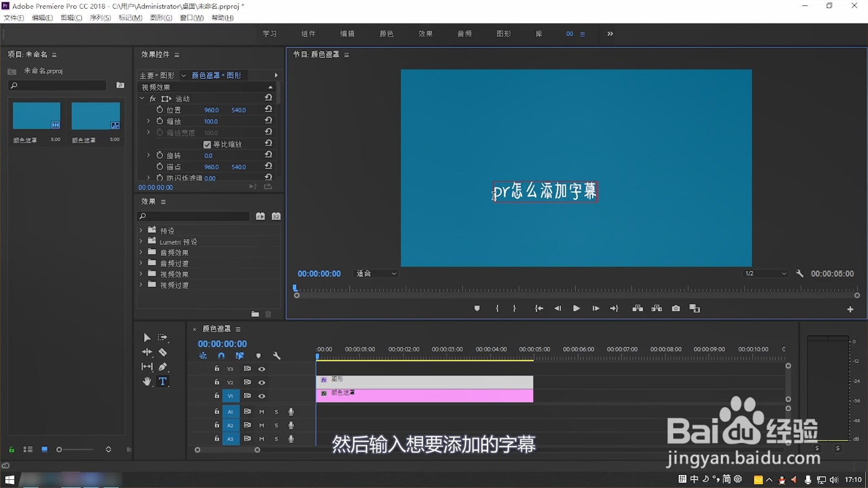
Task: Step back one frame
Action: click(558, 309)
